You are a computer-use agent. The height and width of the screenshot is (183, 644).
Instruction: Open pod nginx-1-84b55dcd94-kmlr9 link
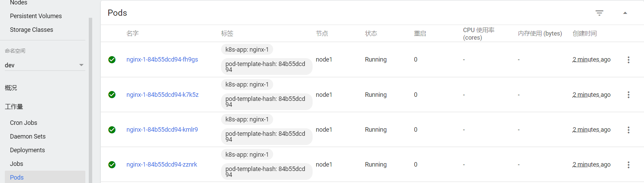tap(162, 130)
